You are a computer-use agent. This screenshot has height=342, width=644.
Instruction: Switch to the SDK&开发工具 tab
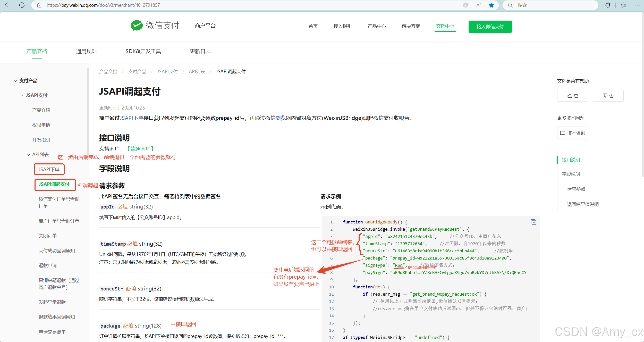click(x=143, y=51)
